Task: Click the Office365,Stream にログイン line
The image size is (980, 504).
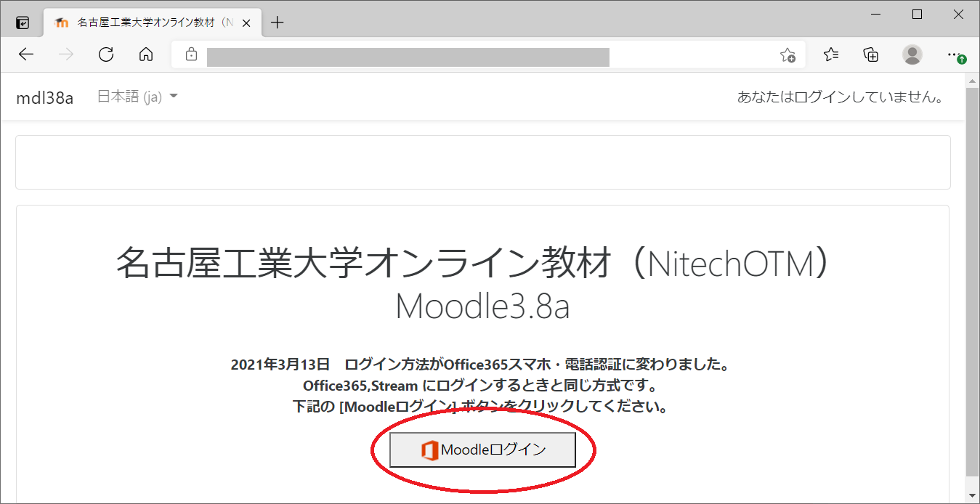Action: [480, 386]
